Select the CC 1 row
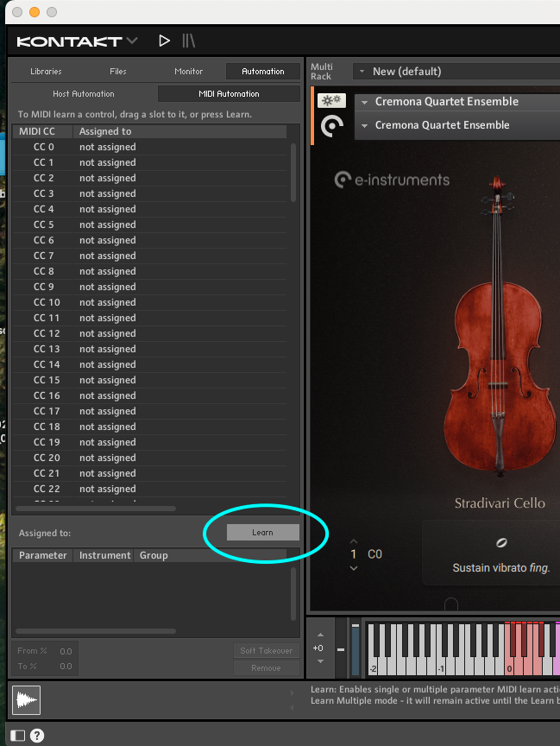 [x=149, y=162]
